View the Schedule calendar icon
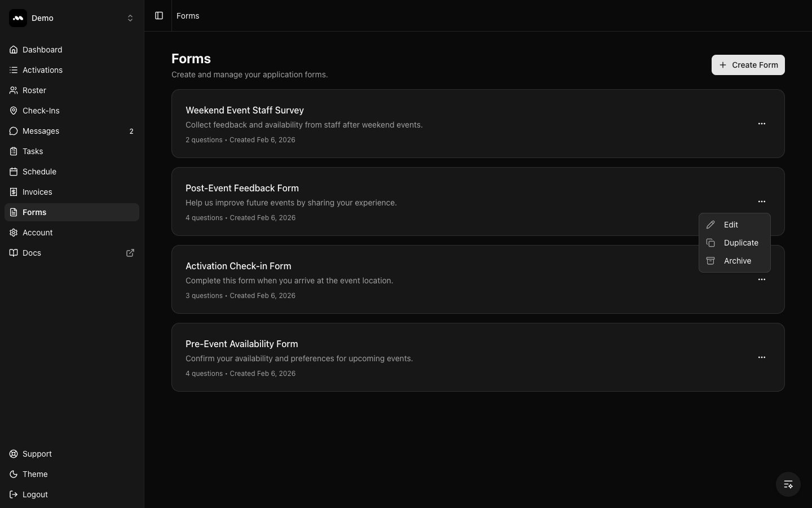The image size is (812, 508). (14, 172)
